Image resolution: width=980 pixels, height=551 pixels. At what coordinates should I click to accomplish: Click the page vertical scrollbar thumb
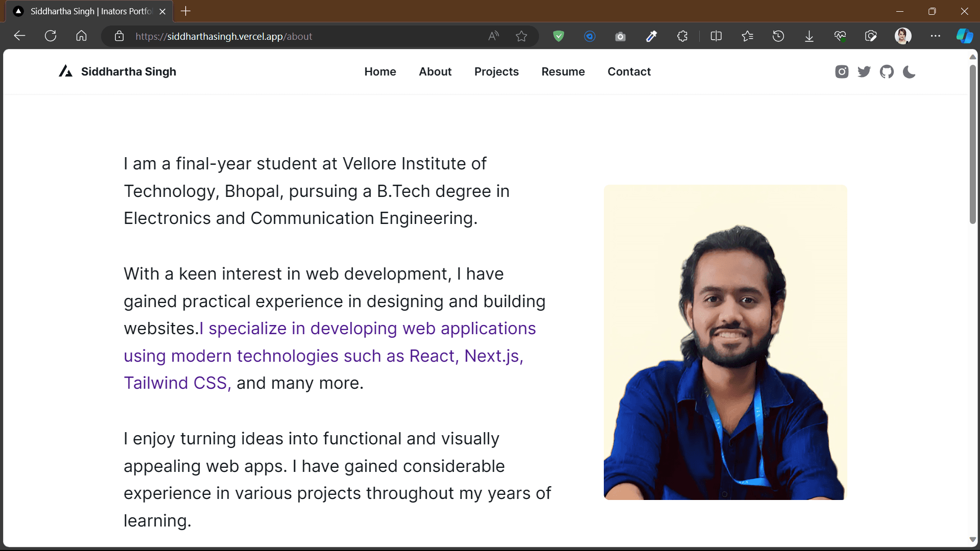point(973,144)
